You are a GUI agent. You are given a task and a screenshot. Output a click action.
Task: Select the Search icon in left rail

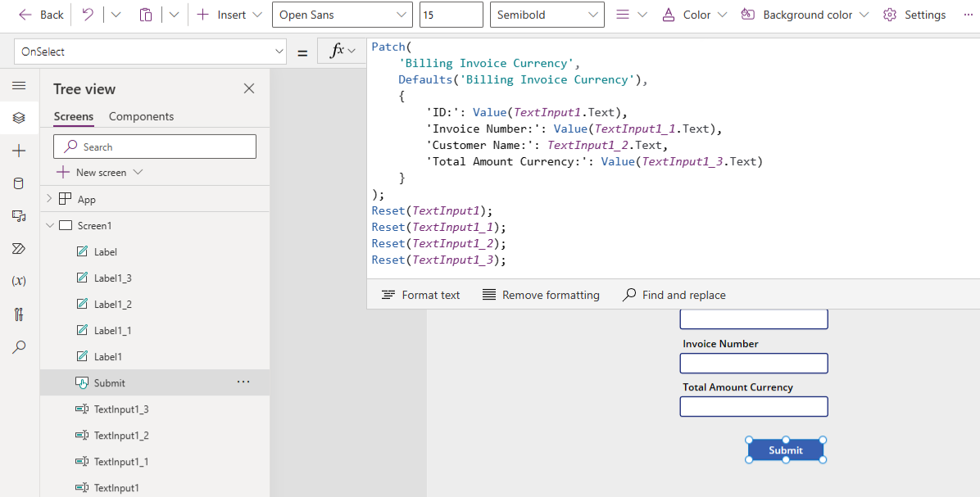pyautogui.click(x=20, y=346)
